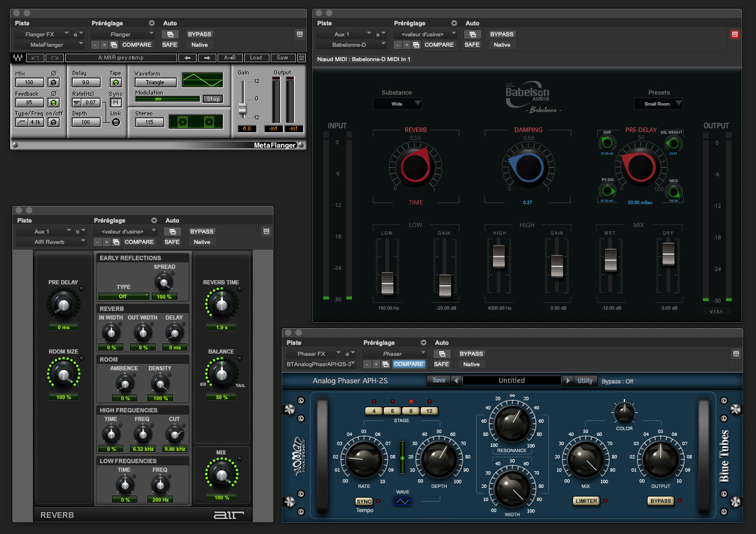Screen dimensions: 756x534
Task: Click the Mix phase invert button in MetaFlanger
Action: [x=54, y=82]
